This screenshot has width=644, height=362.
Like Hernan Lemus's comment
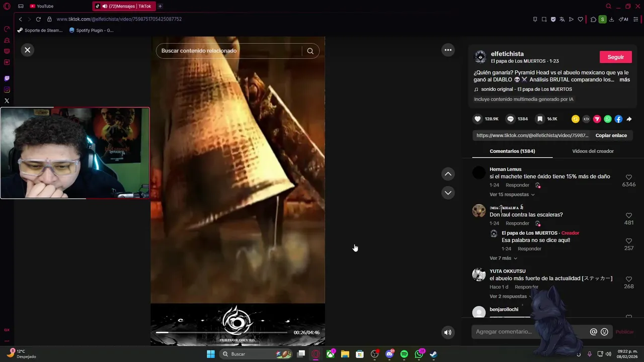(629, 177)
